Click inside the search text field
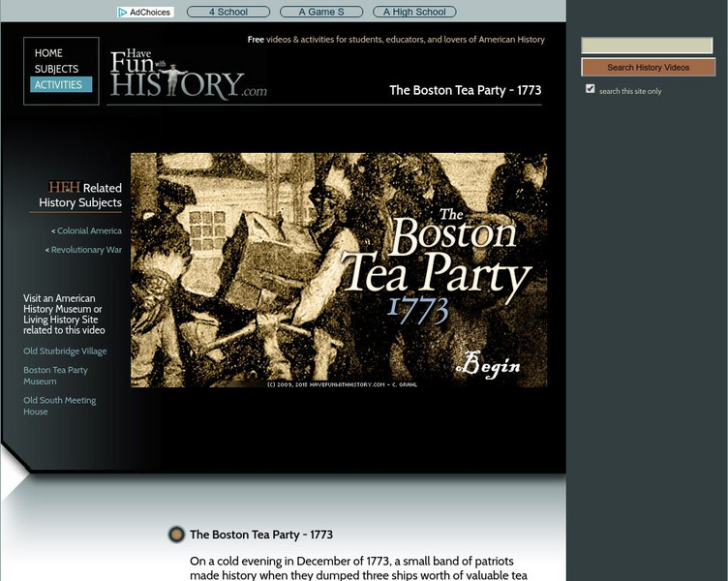The height and width of the screenshot is (581, 728). [x=647, y=46]
